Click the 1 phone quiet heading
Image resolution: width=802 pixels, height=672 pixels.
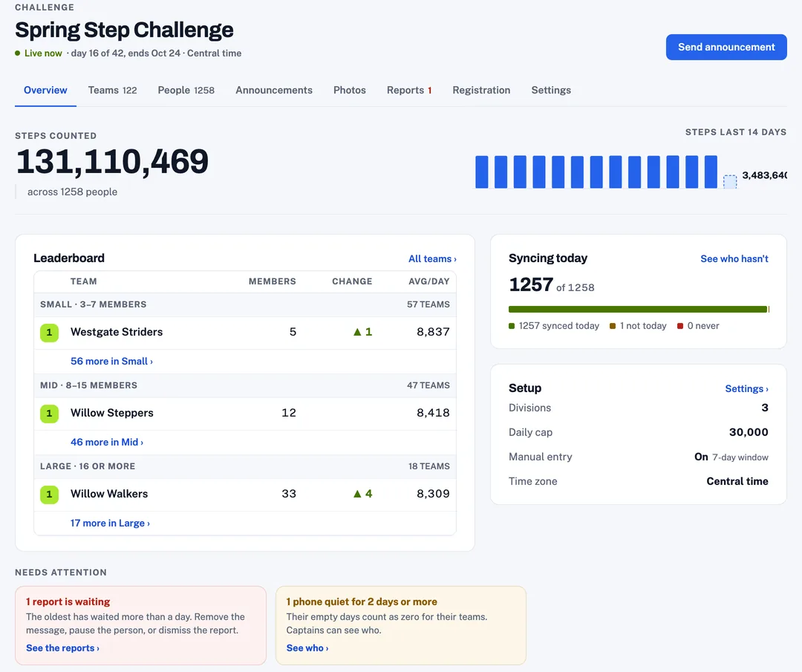[x=362, y=602]
